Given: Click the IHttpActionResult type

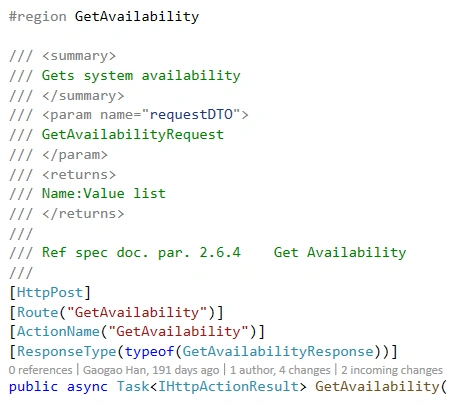Looking at the screenshot, I should point(228,386).
